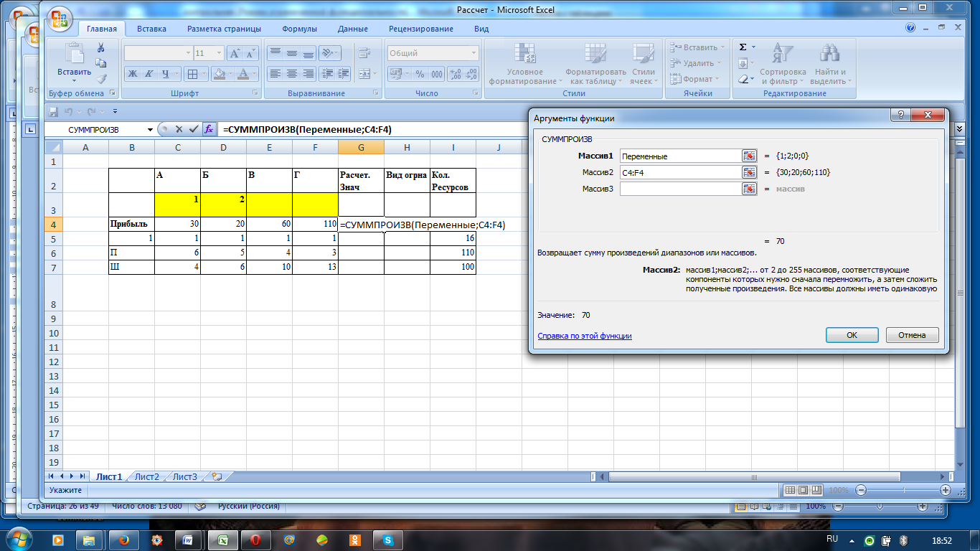Click the font color A swatch
This screenshot has width=980, height=551.
click(x=243, y=74)
